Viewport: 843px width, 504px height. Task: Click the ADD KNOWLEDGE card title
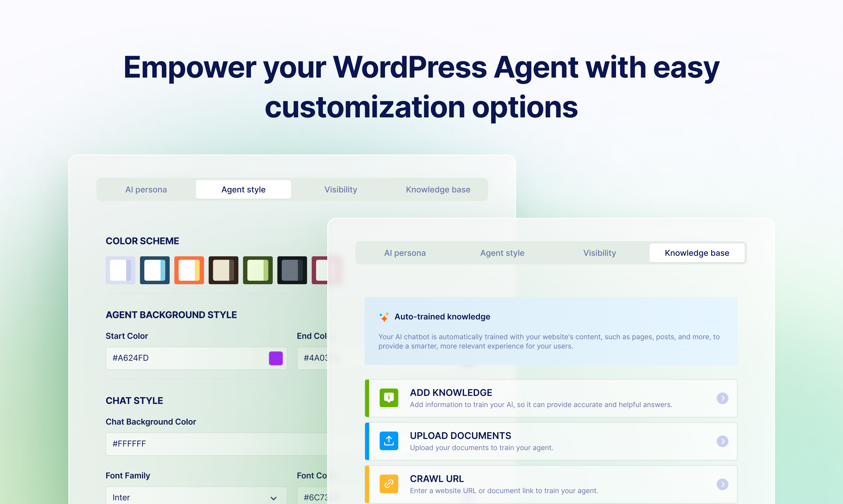coord(451,393)
